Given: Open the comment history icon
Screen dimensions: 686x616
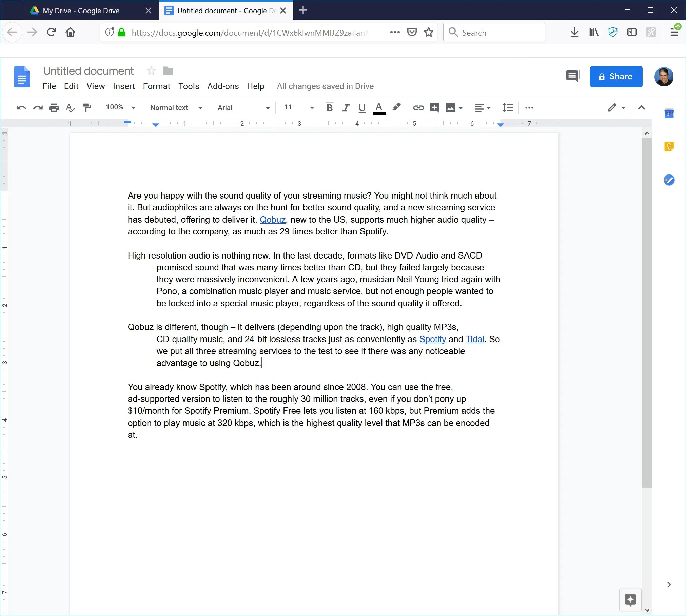Looking at the screenshot, I should pos(572,76).
